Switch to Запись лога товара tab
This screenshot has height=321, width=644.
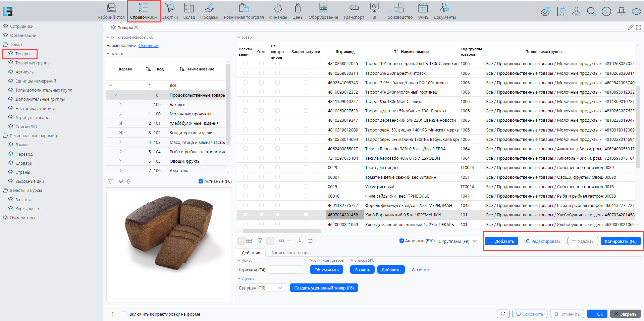(x=290, y=253)
